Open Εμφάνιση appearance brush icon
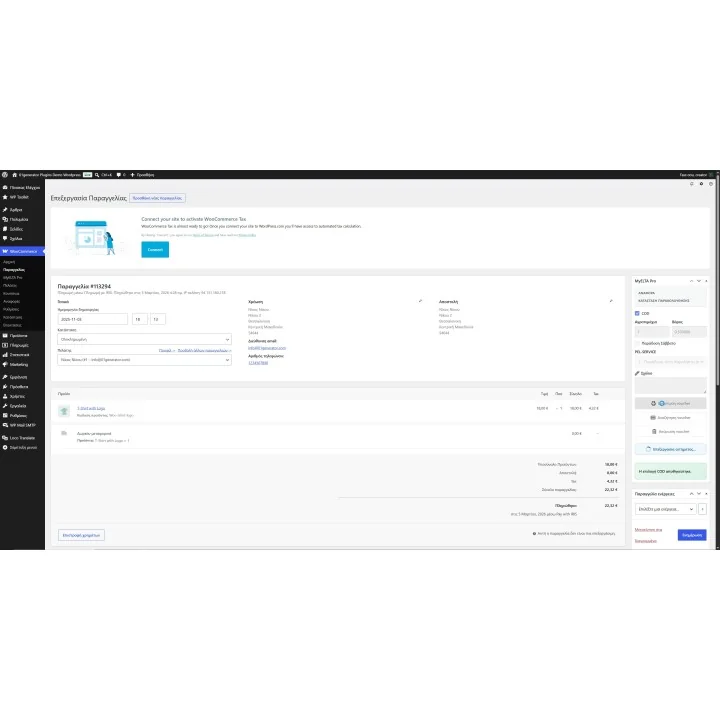 [x=5, y=377]
